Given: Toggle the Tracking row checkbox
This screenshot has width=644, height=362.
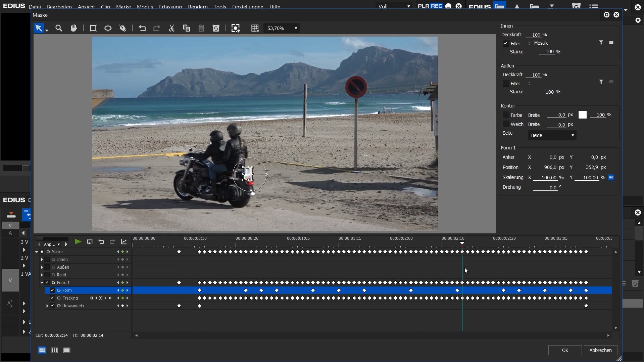Looking at the screenshot, I should tap(52, 298).
